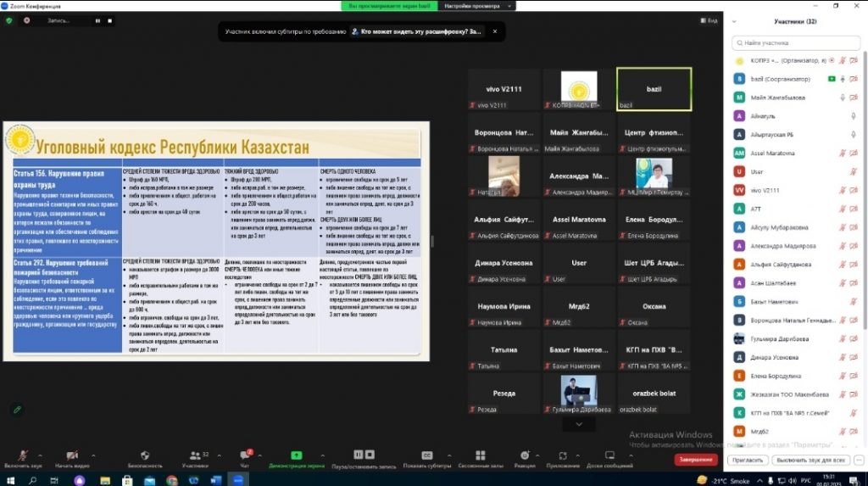
Task: Open the Безопасность shield icon
Action: pyautogui.click(x=144, y=456)
